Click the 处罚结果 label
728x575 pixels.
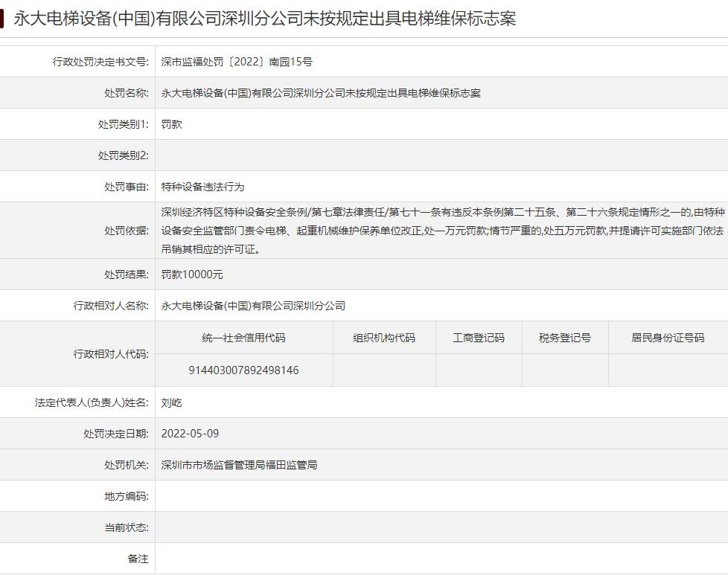click(127, 274)
